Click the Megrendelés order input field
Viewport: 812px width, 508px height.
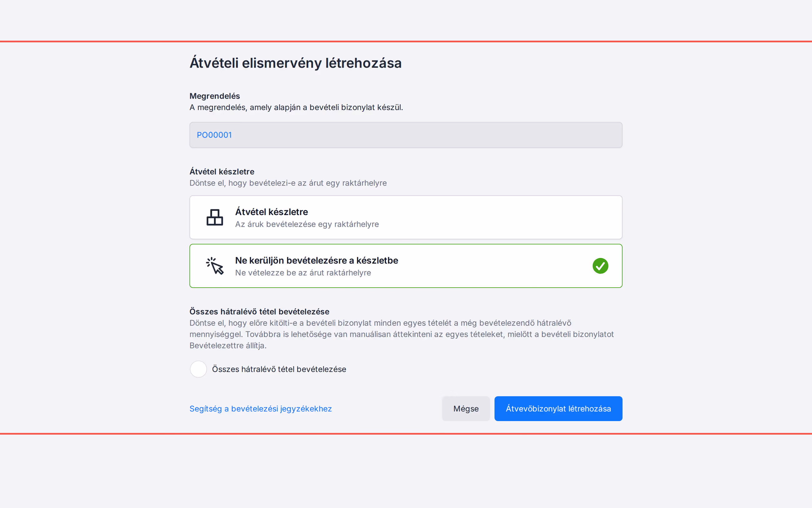pos(406,135)
